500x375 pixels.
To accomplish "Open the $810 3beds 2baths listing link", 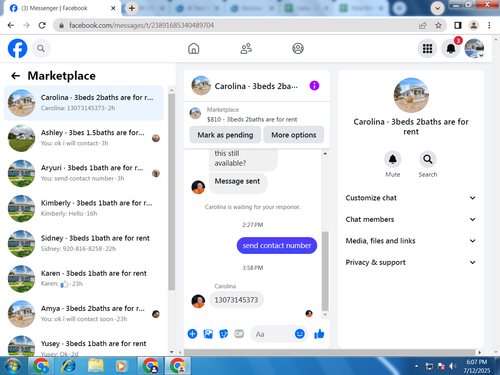I will [x=252, y=119].
